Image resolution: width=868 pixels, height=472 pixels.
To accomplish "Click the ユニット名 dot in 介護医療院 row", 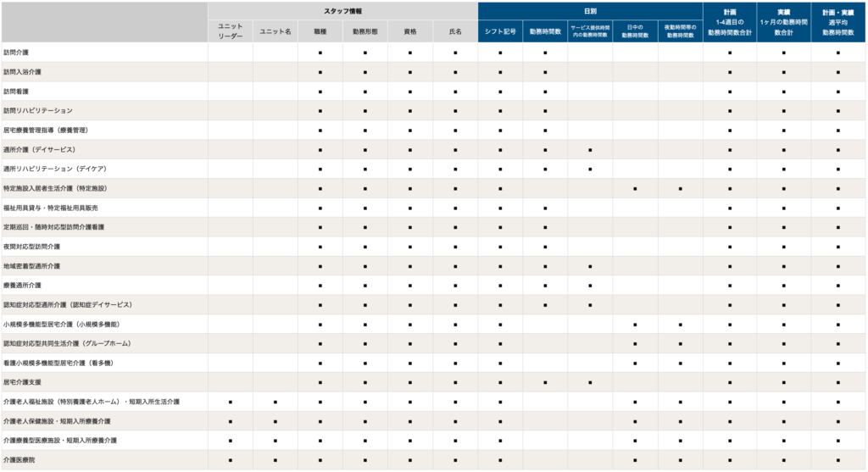I will (275, 460).
